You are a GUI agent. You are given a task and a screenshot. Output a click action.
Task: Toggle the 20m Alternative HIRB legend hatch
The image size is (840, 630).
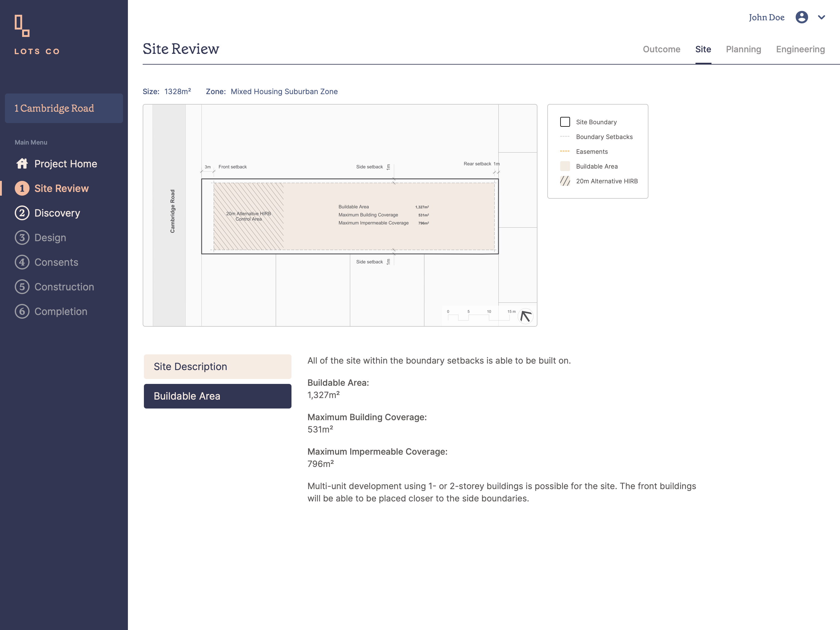(565, 181)
